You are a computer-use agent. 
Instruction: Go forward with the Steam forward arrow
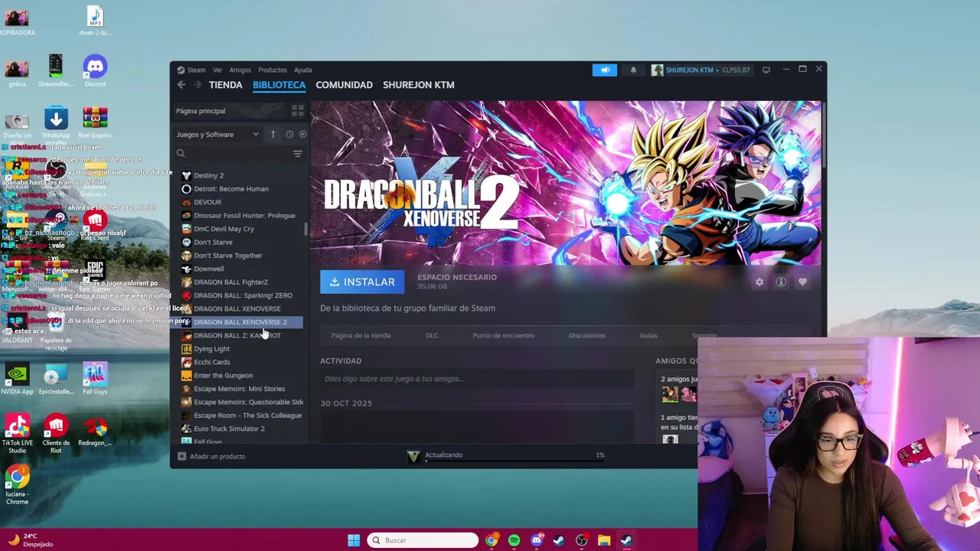pyautogui.click(x=198, y=85)
